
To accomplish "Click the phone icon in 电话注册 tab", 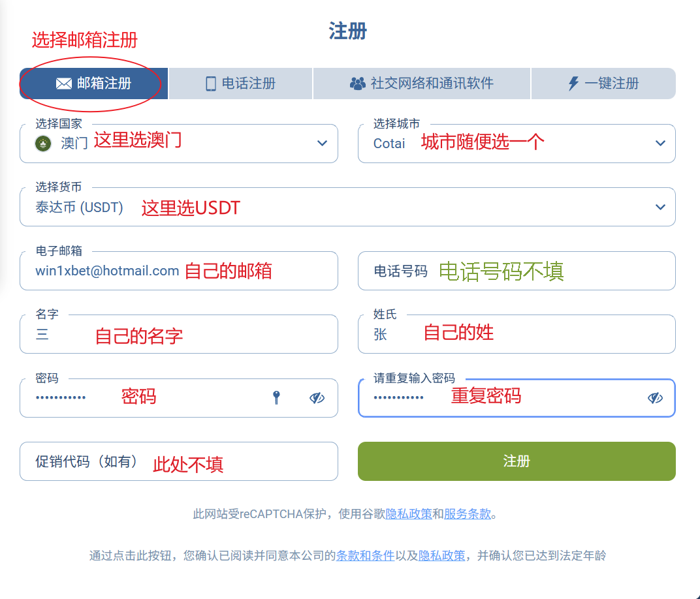I will tap(211, 84).
